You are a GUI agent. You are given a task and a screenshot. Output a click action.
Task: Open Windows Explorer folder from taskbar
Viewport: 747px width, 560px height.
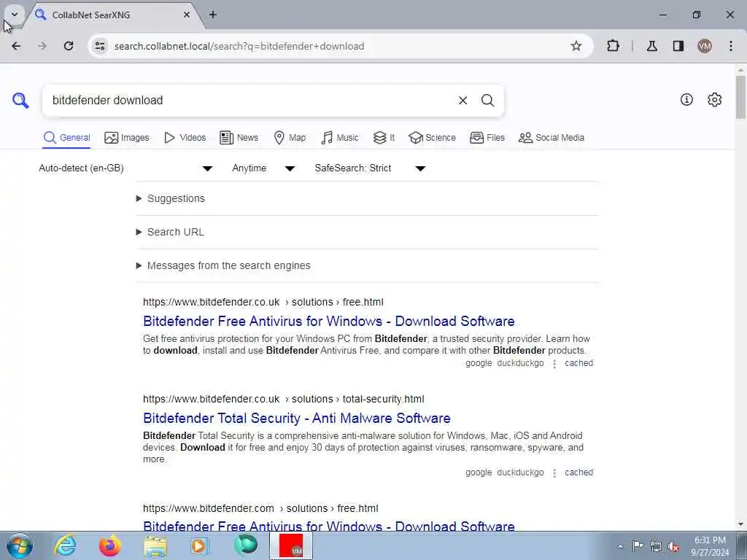(155, 547)
